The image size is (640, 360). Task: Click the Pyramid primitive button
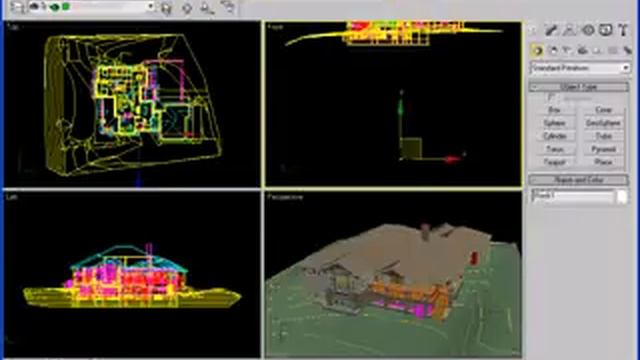(x=603, y=149)
